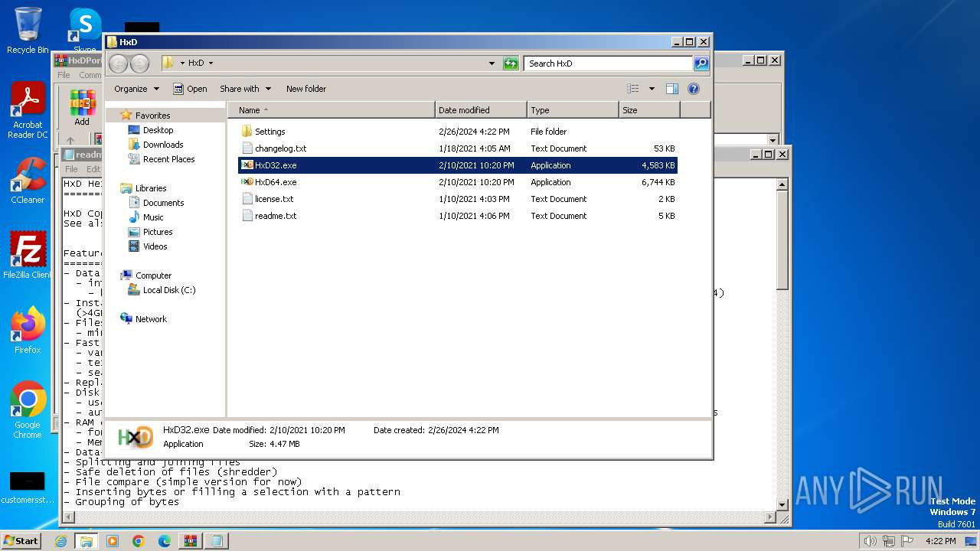Launch CCleaner desktop shortcut
This screenshot has width=980, height=551.
tap(28, 181)
